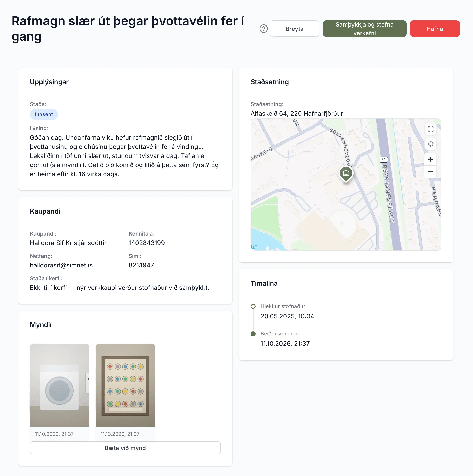Click the kennitala 1402843199
This screenshot has width=473, height=476.
(147, 243)
